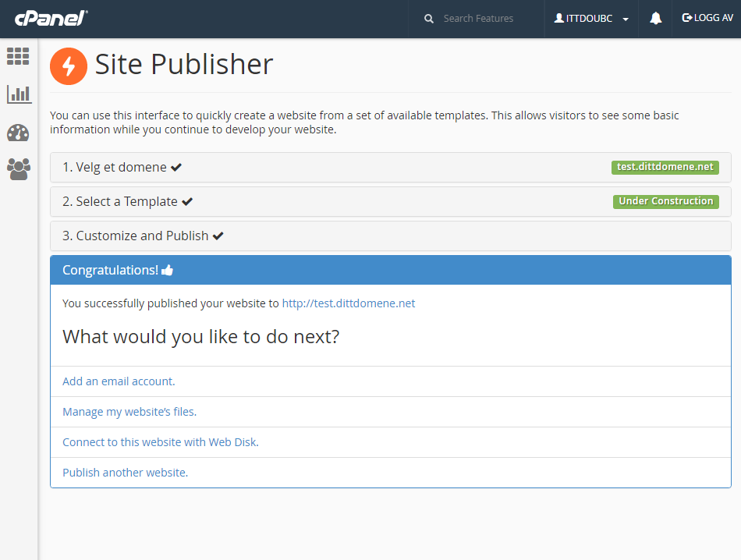Expand step 2 Select a Template
Viewport: 741px width, 560px height.
pos(391,202)
